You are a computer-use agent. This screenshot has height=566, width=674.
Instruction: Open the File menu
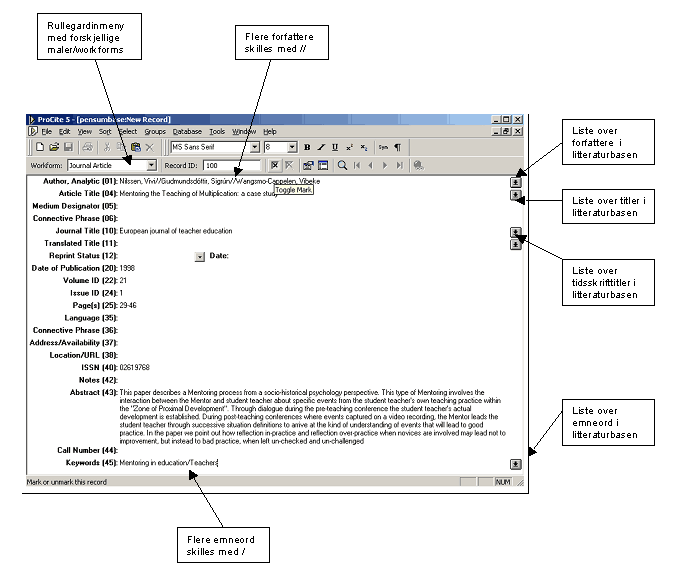(46, 132)
